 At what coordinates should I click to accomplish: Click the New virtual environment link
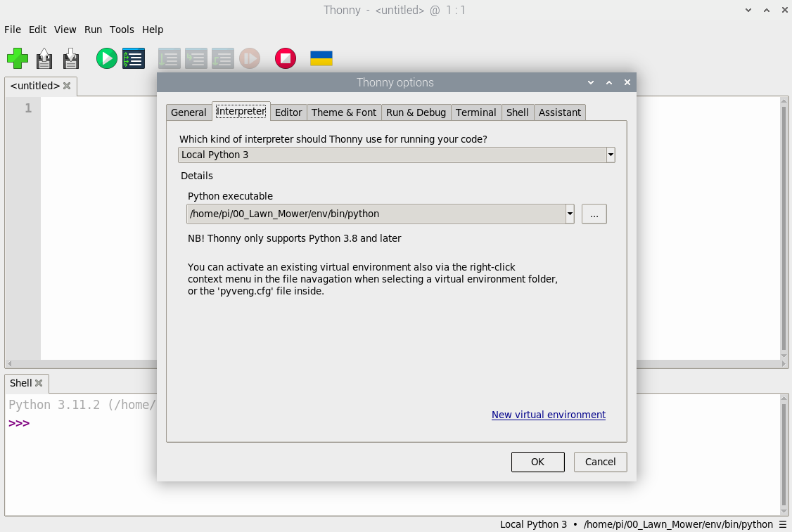549,415
